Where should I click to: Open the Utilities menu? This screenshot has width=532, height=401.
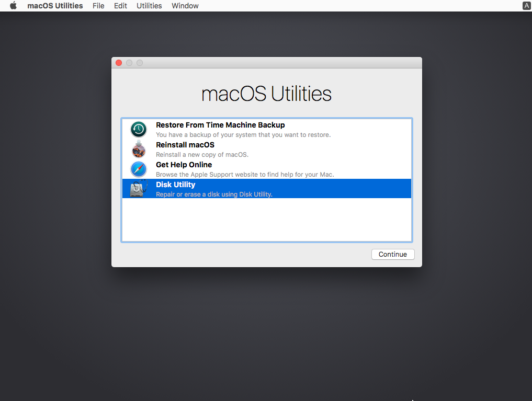[x=149, y=6]
